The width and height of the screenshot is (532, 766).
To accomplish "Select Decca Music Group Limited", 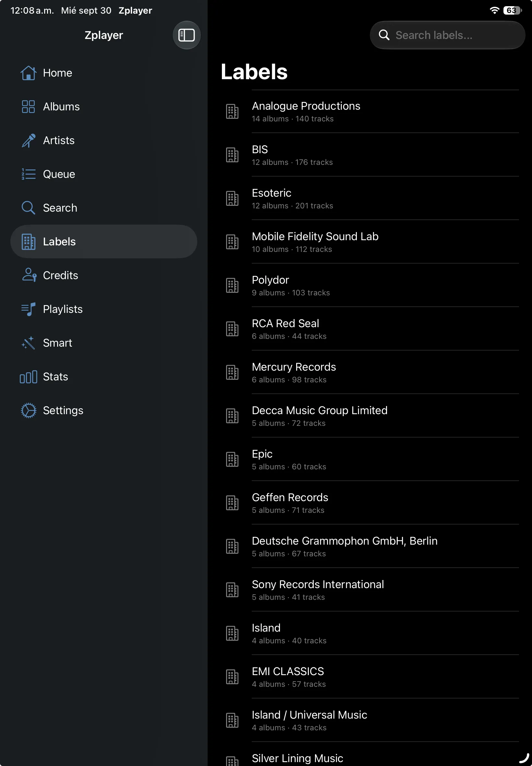I will click(x=370, y=415).
